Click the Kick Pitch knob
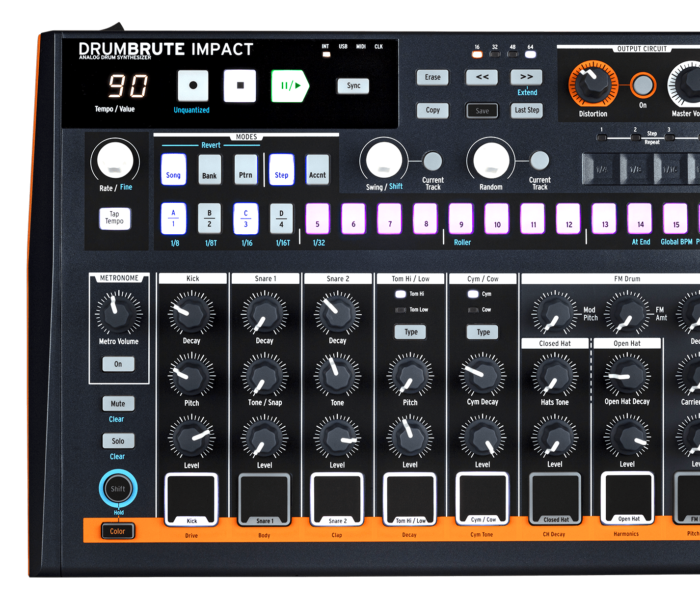The image size is (700, 607). coord(191,376)
